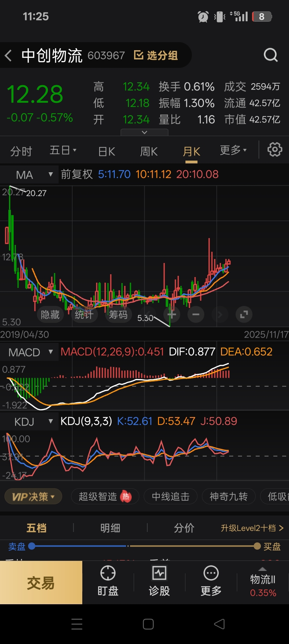
Task: Open the MACD indicator dropdown
Action: click(x=29, y=352)
